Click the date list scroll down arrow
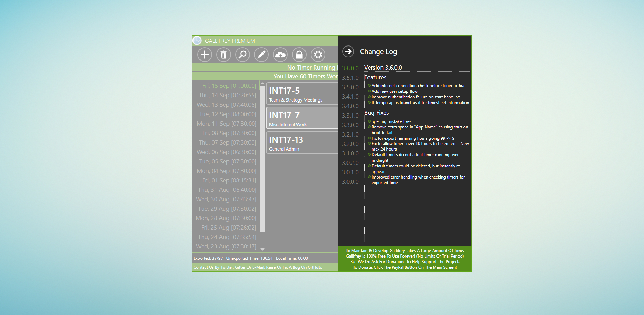The image size is (644, 315). 262,250
